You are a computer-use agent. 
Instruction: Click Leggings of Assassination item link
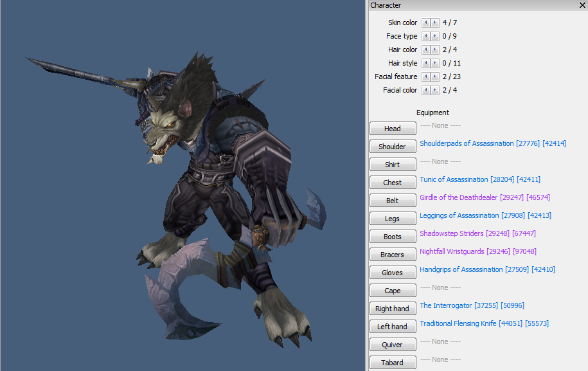485,215
